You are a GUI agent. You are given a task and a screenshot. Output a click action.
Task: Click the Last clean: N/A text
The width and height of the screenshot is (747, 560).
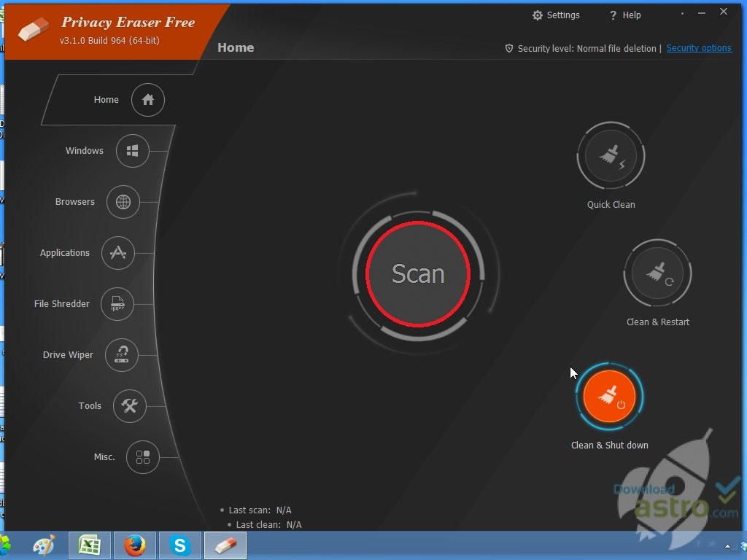268,525
